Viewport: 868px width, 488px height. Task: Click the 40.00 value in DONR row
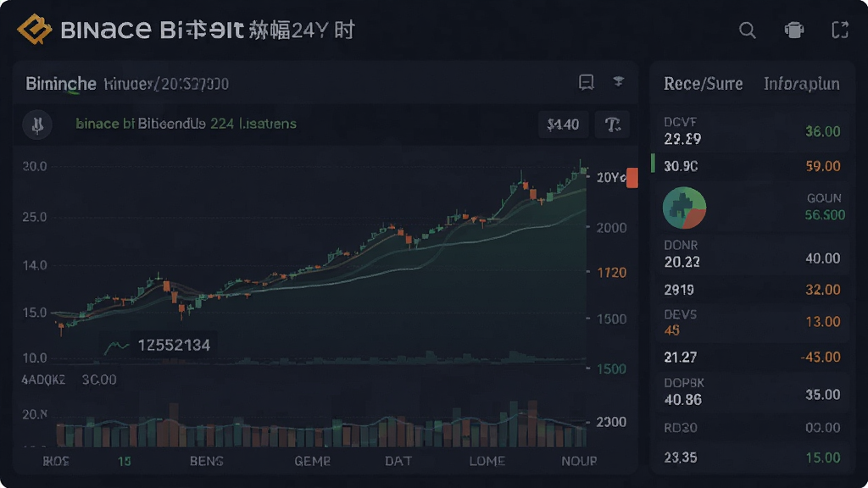822,258
